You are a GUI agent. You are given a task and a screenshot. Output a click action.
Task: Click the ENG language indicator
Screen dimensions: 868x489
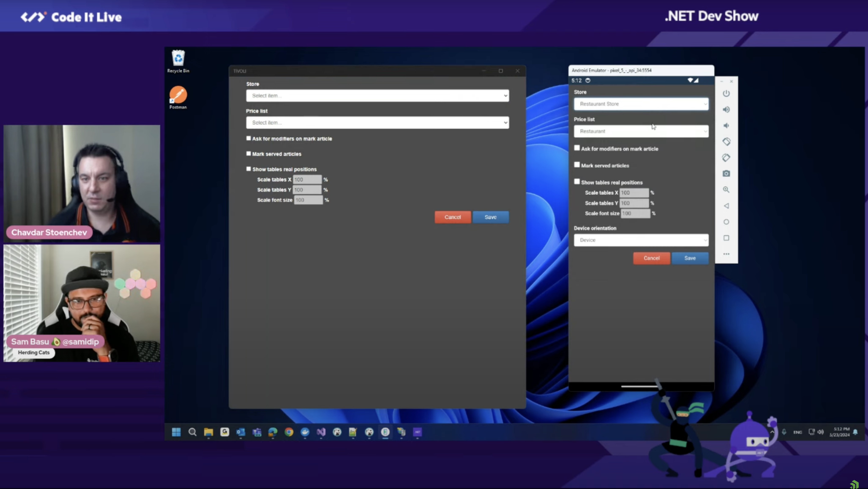(798, 432)
